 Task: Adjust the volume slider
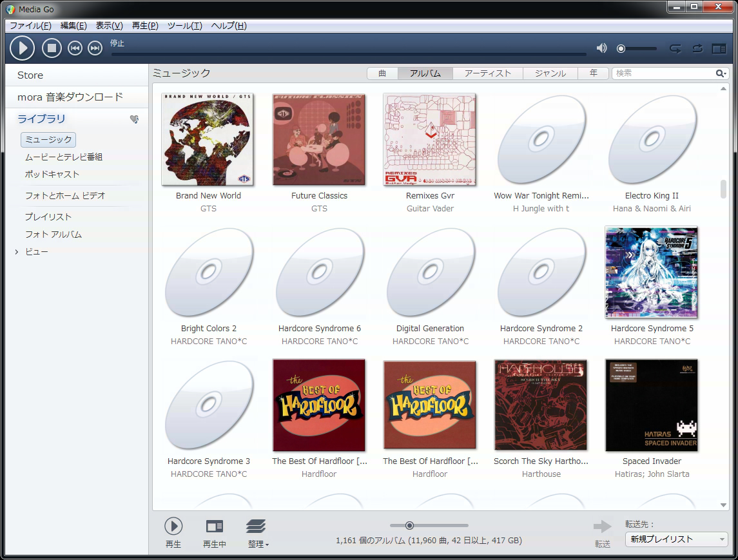(x=637, y=48)
